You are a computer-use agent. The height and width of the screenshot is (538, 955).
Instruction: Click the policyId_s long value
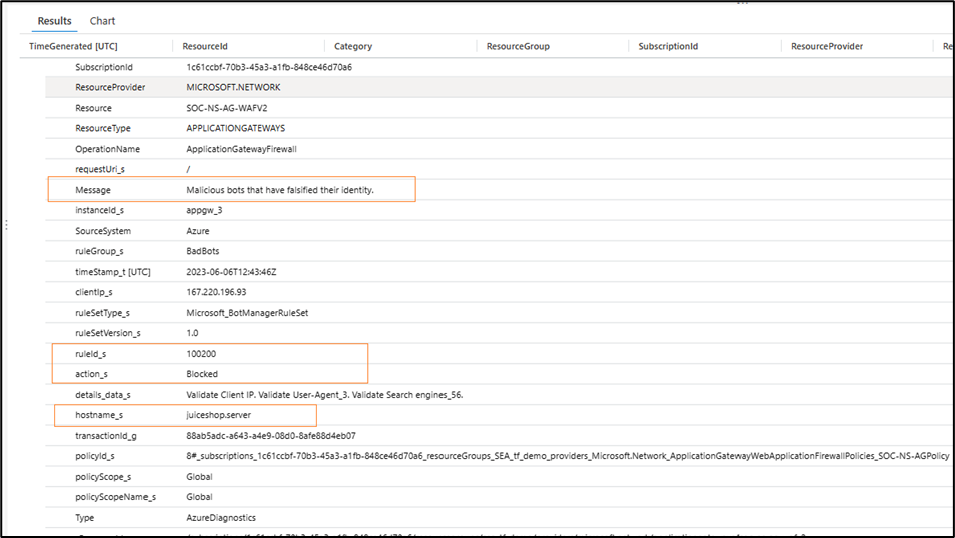(568, 456)
